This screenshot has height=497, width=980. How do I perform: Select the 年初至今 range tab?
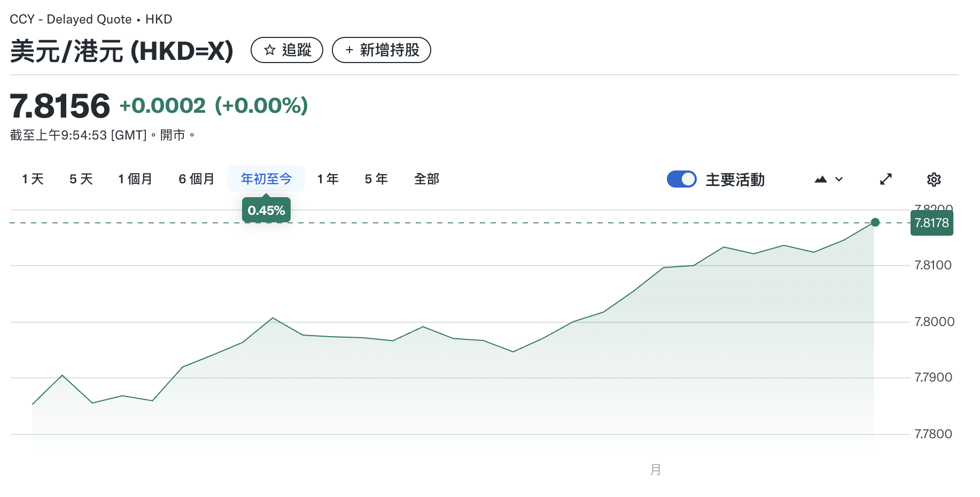click(266, 179)
